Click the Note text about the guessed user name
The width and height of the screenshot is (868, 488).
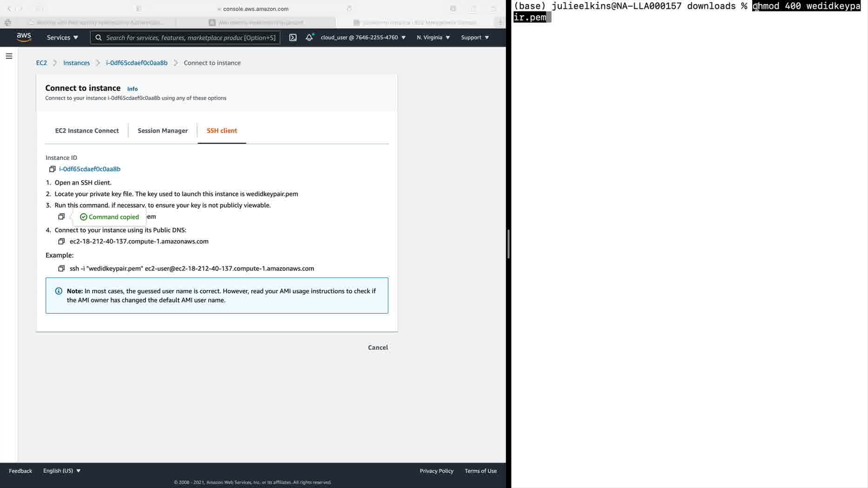(x=221, y=296)
